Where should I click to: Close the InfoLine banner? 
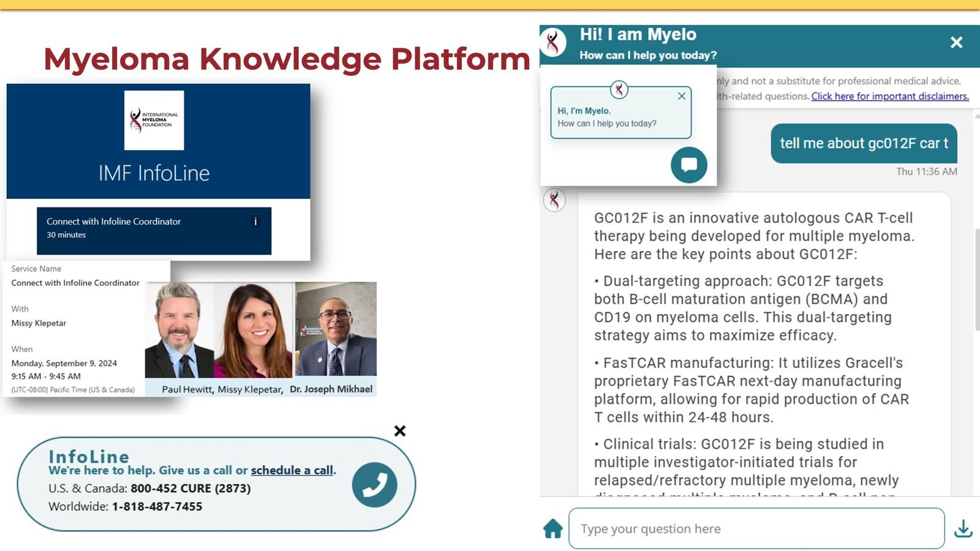point(400,431)
